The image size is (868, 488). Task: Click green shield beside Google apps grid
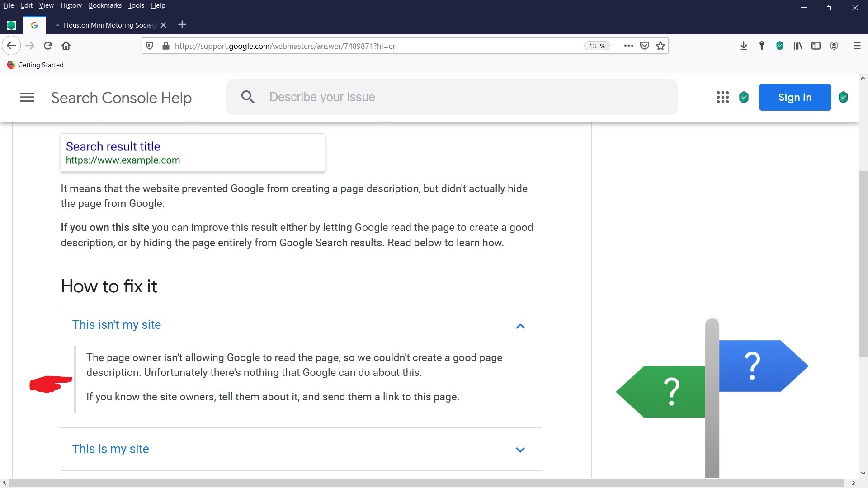[x=744, y=97]
